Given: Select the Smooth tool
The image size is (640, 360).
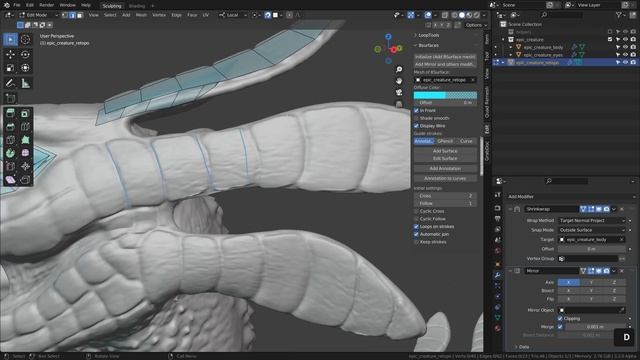Looking at the screenshot, I should (25, 153).
